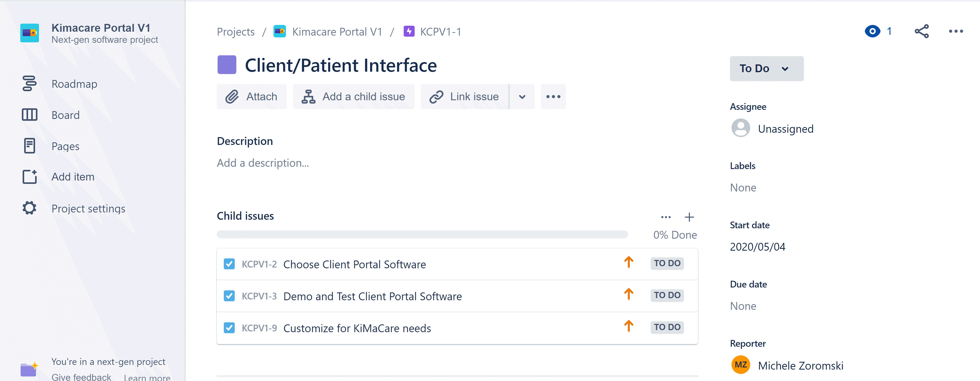Screen dimensions: 980x381
Task: Click checkbox icon for KCPV1-2 issue
Action: point(229,264)
